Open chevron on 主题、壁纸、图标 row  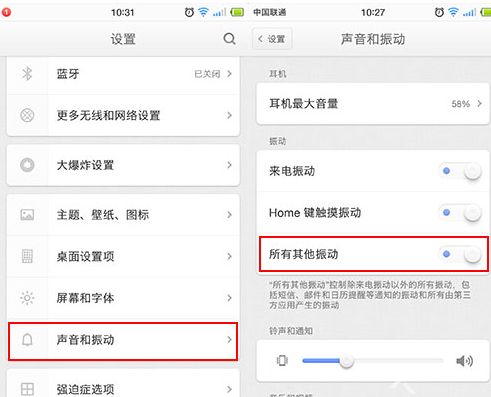click(x=229, y=215)
